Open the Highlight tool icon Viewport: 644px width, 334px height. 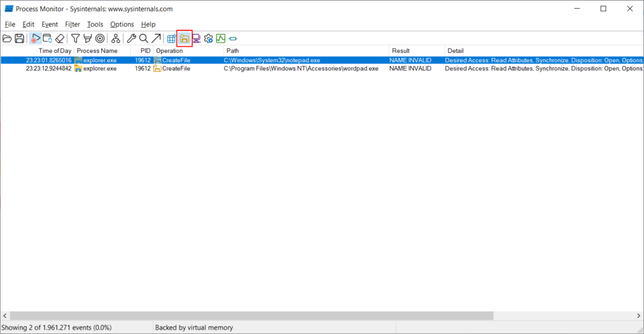[87, 38]
